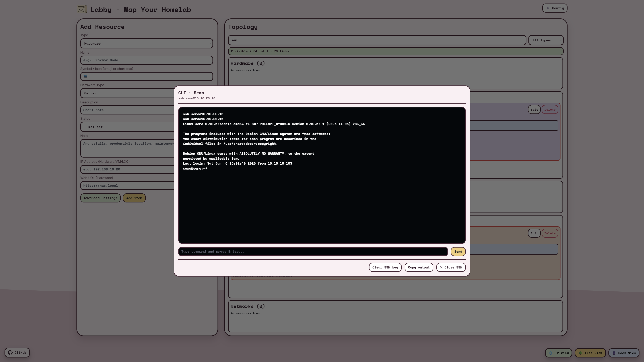Click the computer emoji in Symbol field
The height and width of the screenshot is (362, 644).
[x=86, y=76]
